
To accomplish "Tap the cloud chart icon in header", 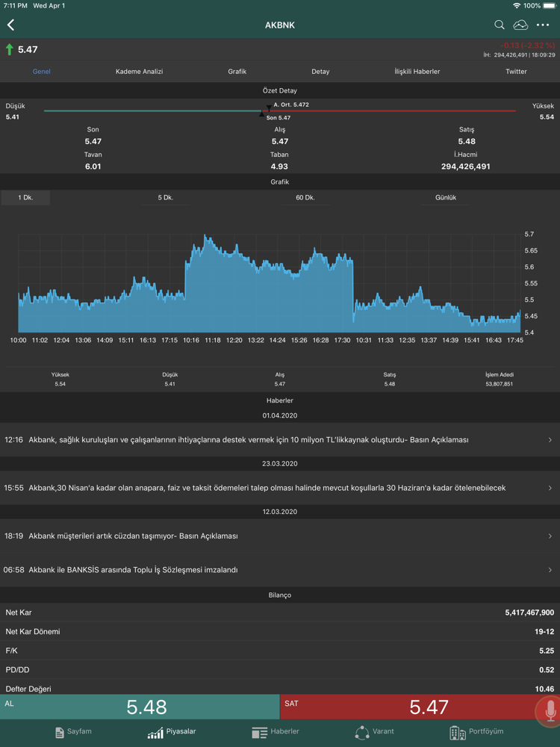I will point(520,25).
